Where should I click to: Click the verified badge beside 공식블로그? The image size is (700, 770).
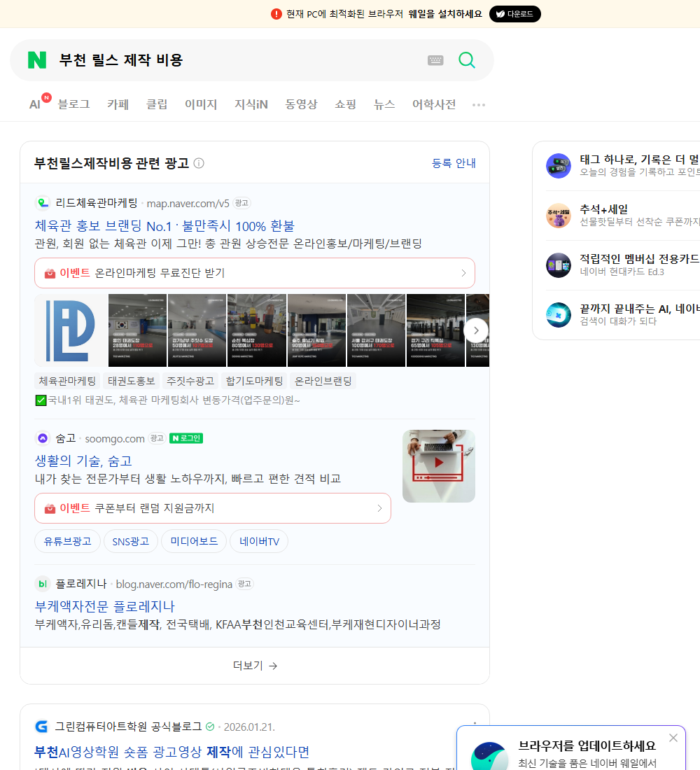(210, 727)
